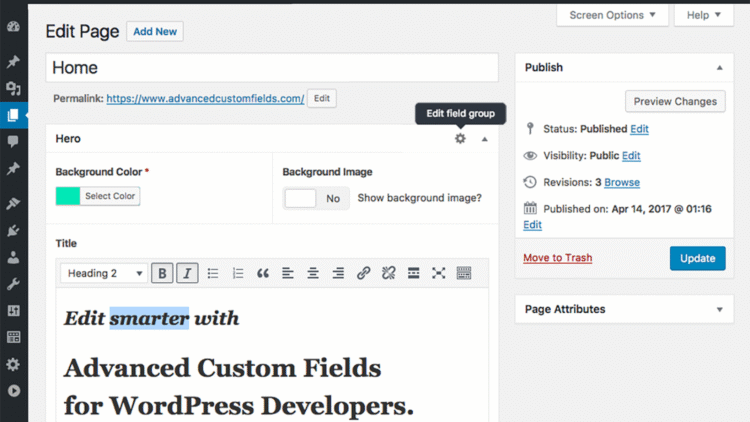Click the pin icon above the Media icon

[13, 62]
